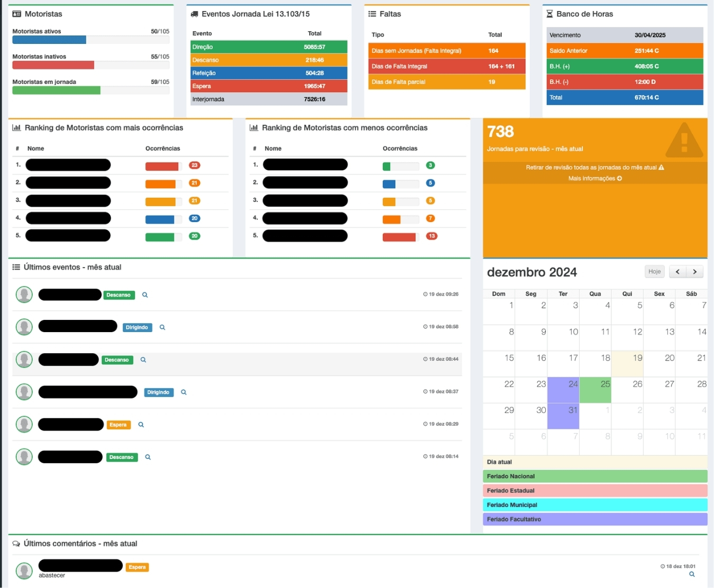Image resolution: width=714 pixels, height=588 pixels.
Task: Click red occurrence badge showing 23
Action: 195,166
